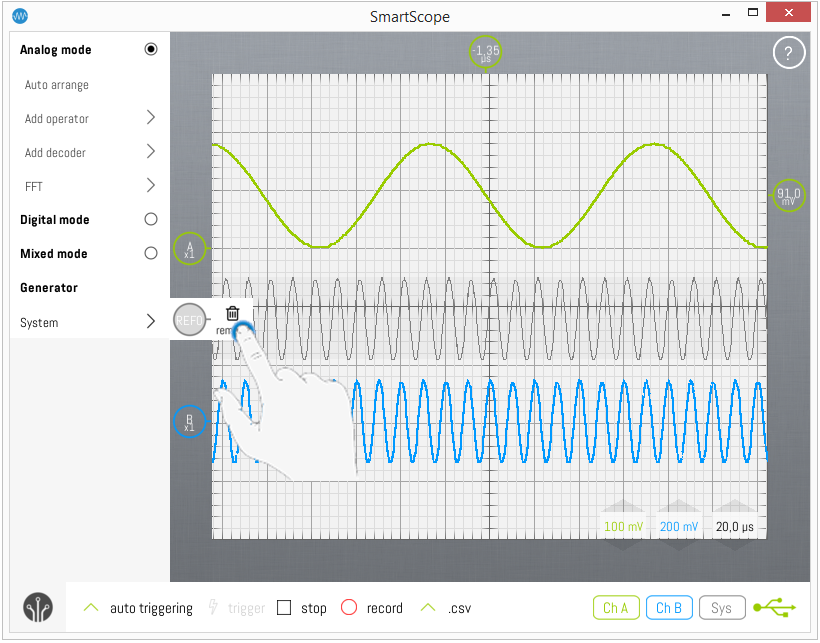
Task: Click the red record circle icon
Action: point(349,608)
